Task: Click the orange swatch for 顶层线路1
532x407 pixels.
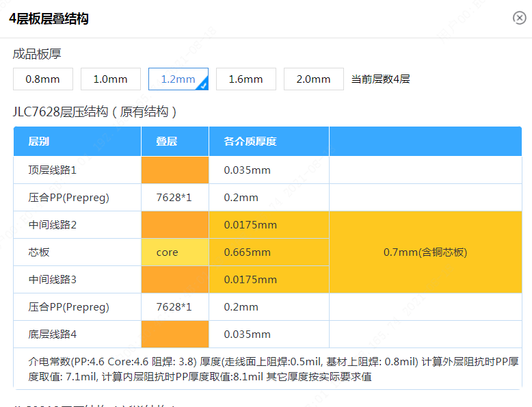Action: [175, 170]
